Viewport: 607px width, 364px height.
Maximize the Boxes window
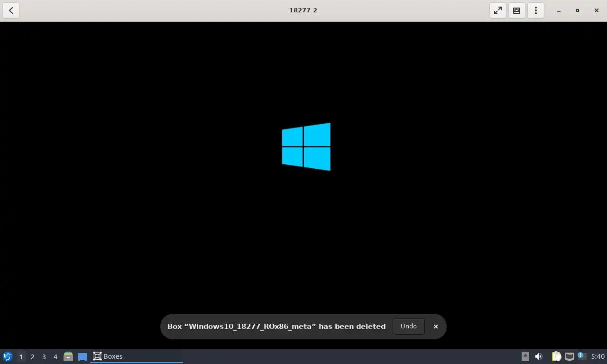578,10
